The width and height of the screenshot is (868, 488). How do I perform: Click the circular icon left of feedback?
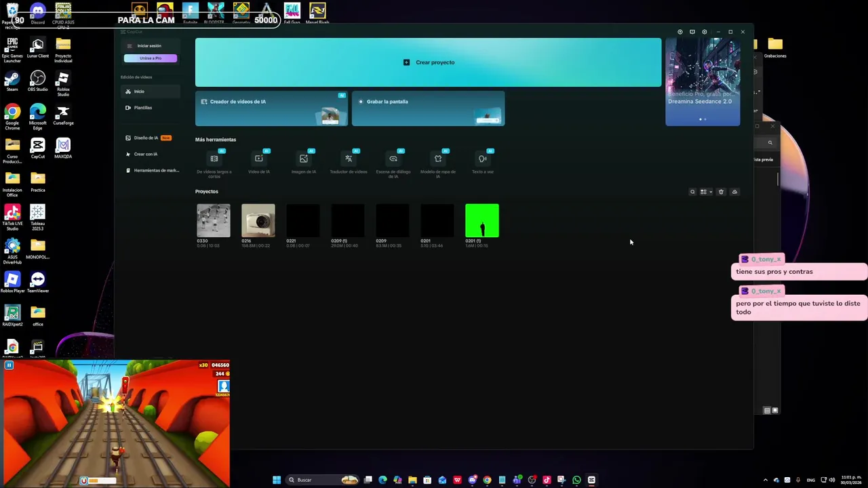pyautogui.click(x=680, y=32)
